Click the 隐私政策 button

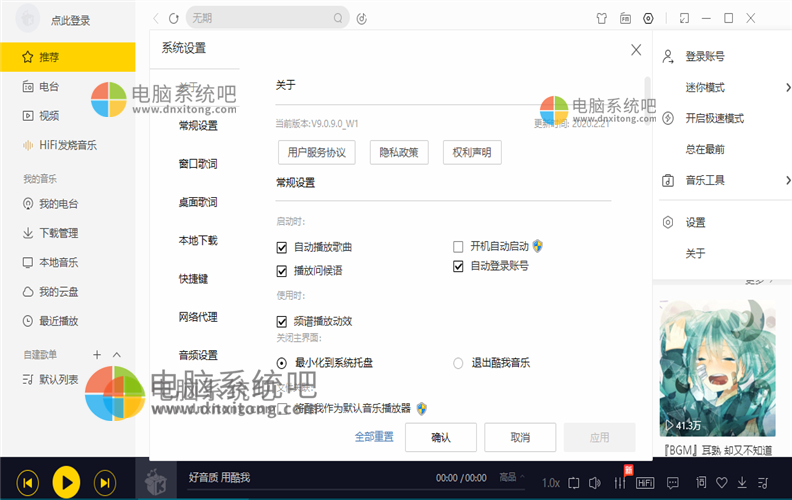[x=399, y=153]
